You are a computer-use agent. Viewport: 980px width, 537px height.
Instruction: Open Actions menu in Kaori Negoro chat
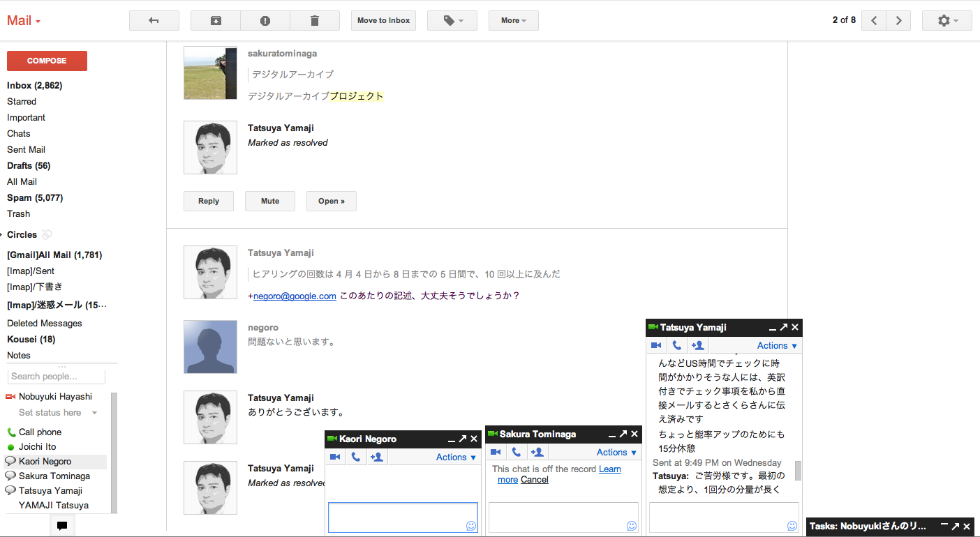[x=456, y=457]
